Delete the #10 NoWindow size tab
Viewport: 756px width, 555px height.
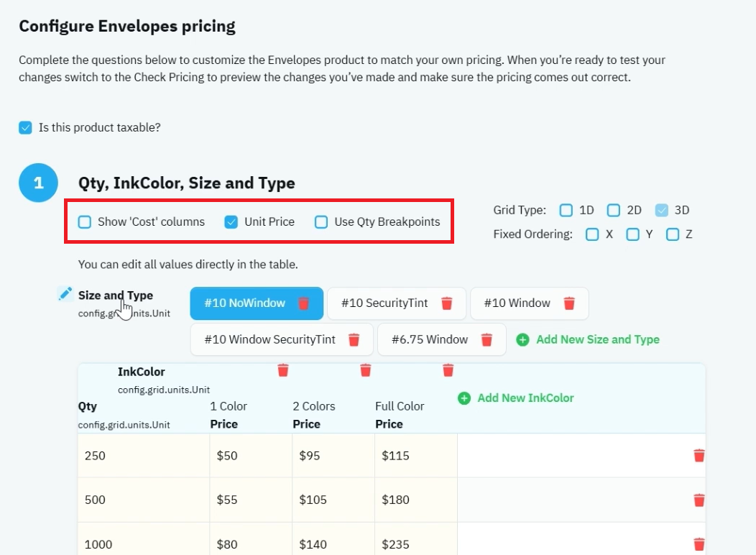coord(303,303)
